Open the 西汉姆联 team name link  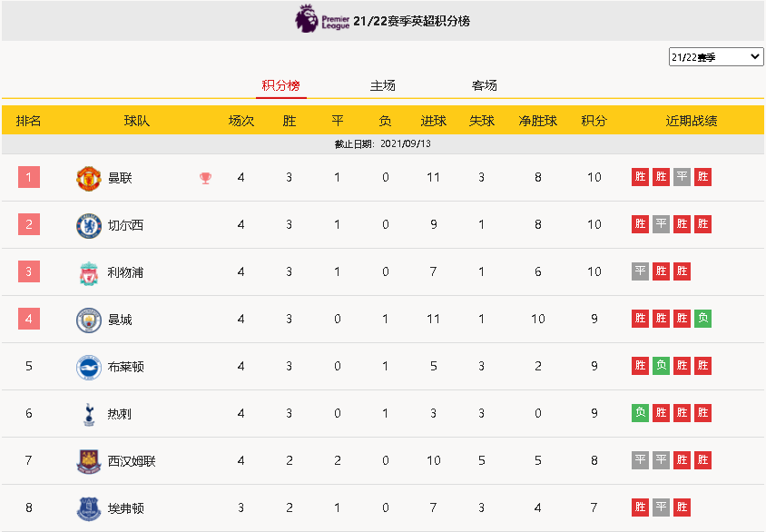(x=132, y=461)
